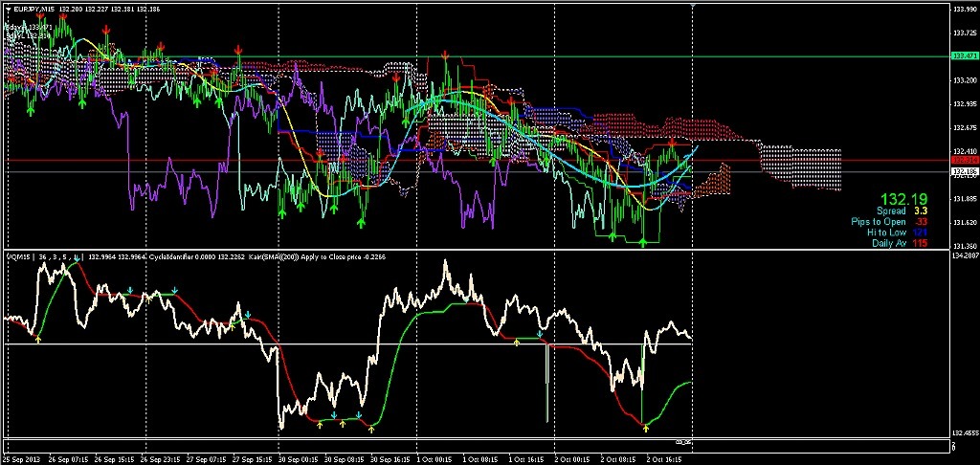Click the large green 132.19 price readout
980x465 pixels.
point(903,199)
